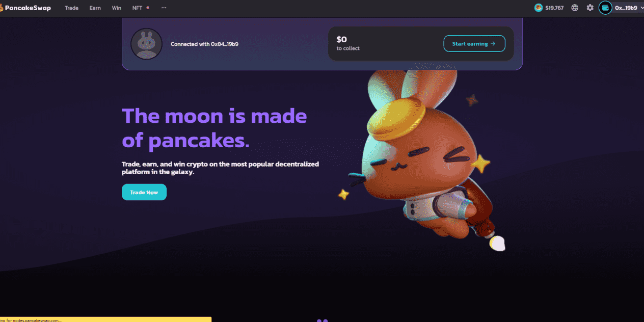Open the Win menu
644x322 pixels.
pos(117,8)
